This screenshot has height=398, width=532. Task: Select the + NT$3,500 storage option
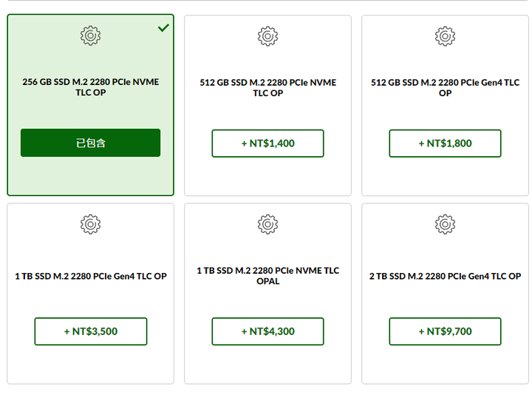pos(91,331)
